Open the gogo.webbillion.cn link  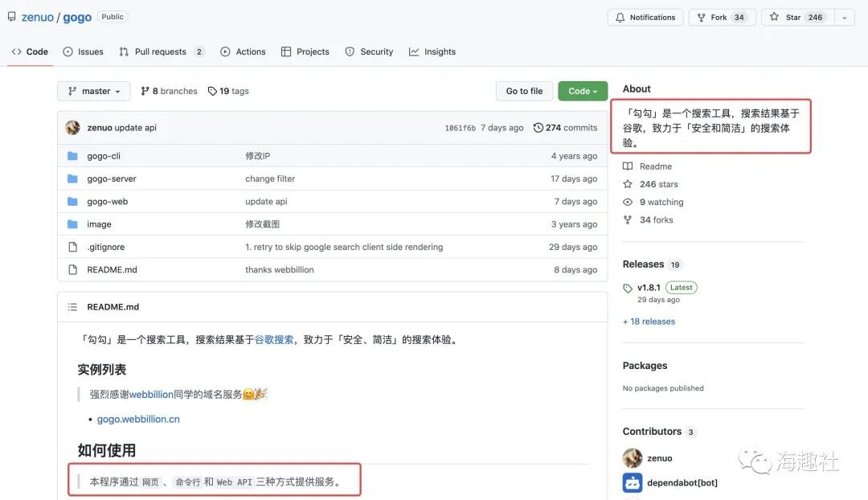click(x=138, y=419)
